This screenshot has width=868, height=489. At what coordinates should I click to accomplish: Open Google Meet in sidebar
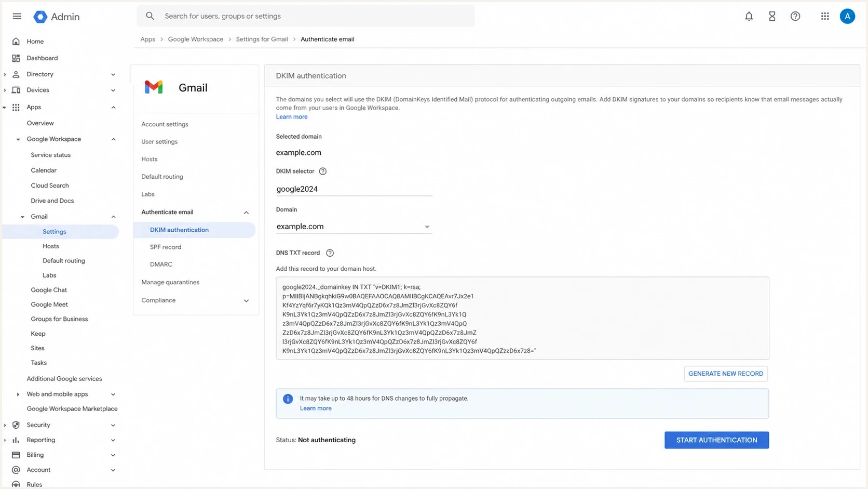pos(49,305)
